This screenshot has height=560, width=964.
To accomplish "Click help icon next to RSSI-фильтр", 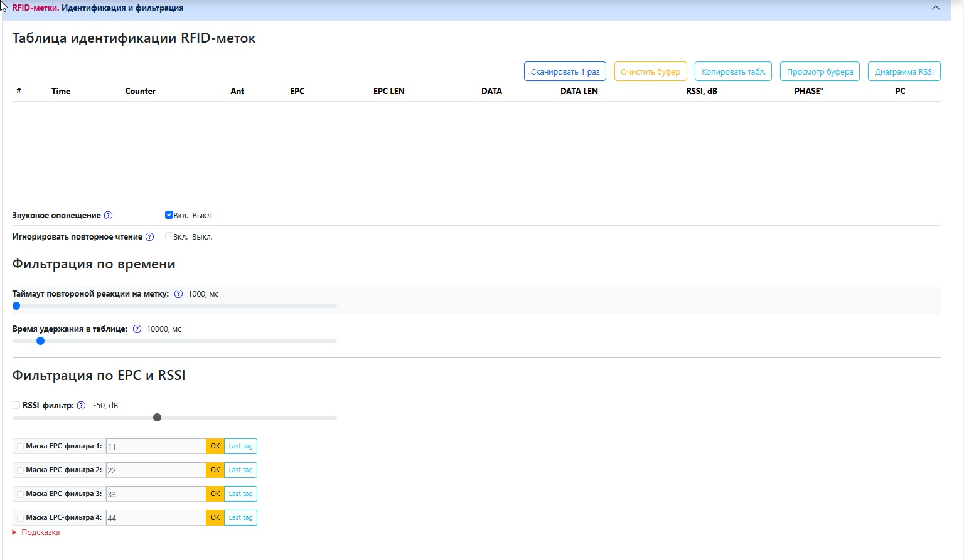I will (81, 406).
